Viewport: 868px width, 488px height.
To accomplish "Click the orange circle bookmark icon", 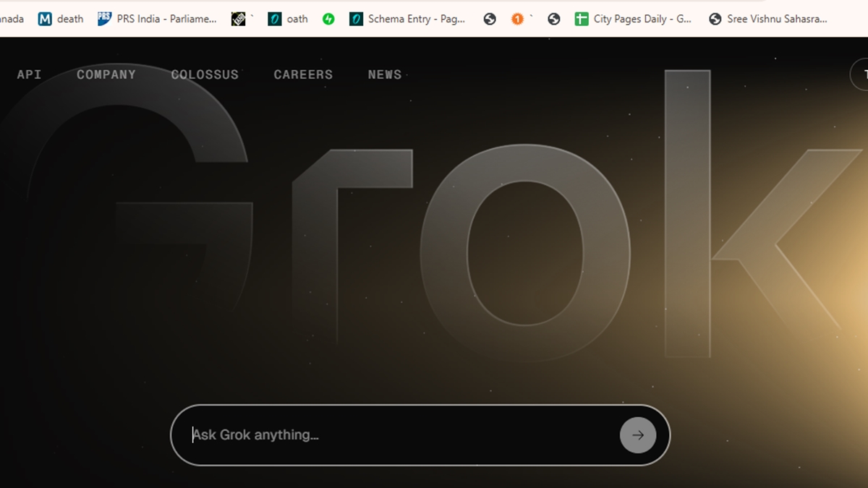I will coord(517,19).
